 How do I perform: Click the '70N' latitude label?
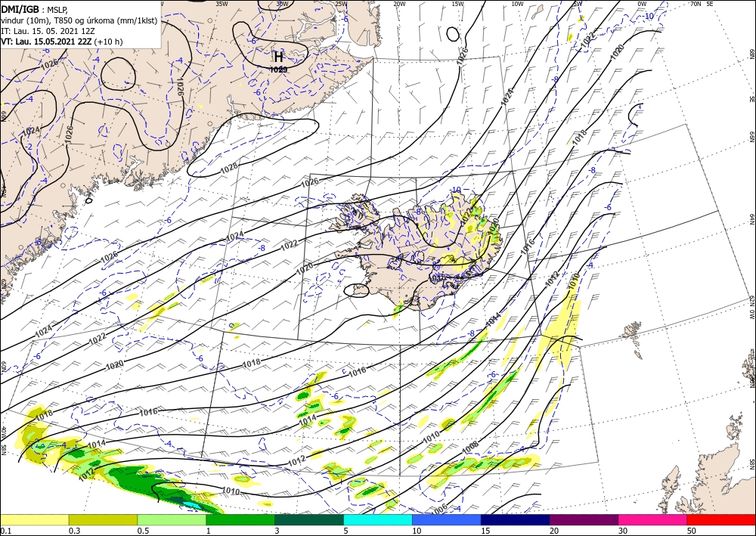pyautogui.click(x=696, y=4)
